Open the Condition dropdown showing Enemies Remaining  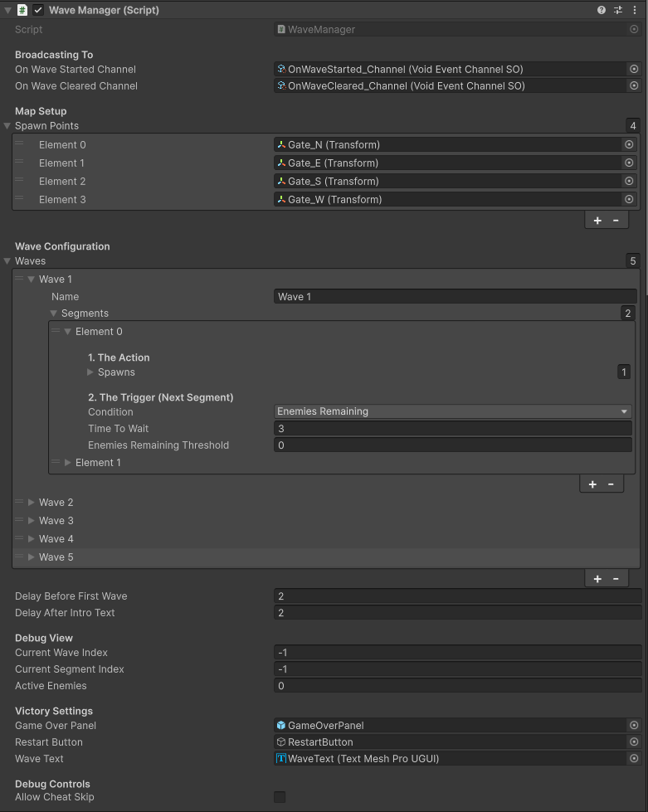tap(453, 411)
